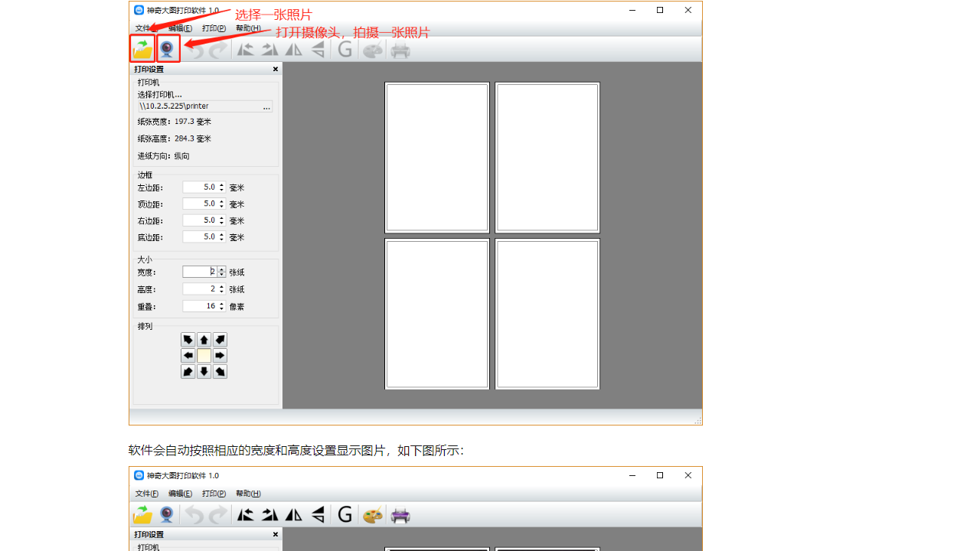Close the upper 打印设置 panel with its X

[x=276, y=70]
